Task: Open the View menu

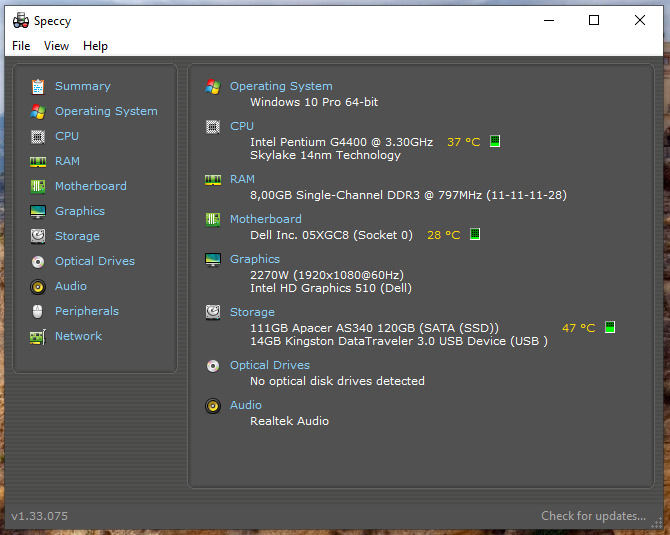Action: (56, 46)
